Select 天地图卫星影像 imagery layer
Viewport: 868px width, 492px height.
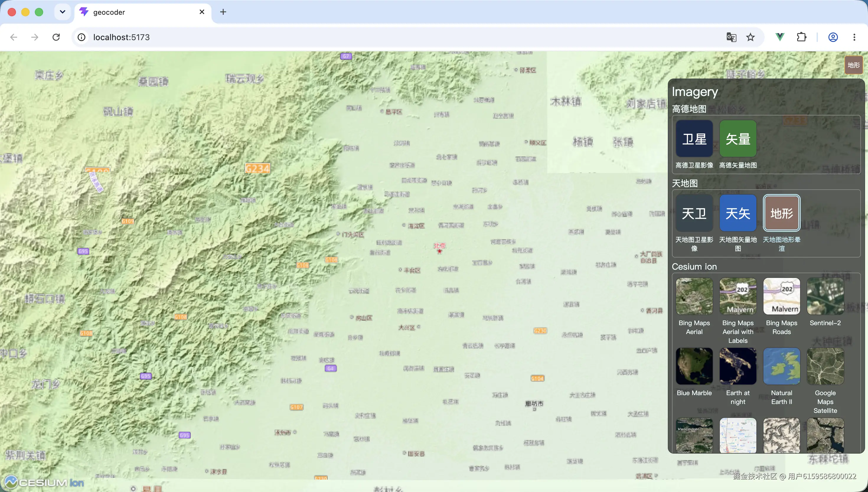pos(694,223)
